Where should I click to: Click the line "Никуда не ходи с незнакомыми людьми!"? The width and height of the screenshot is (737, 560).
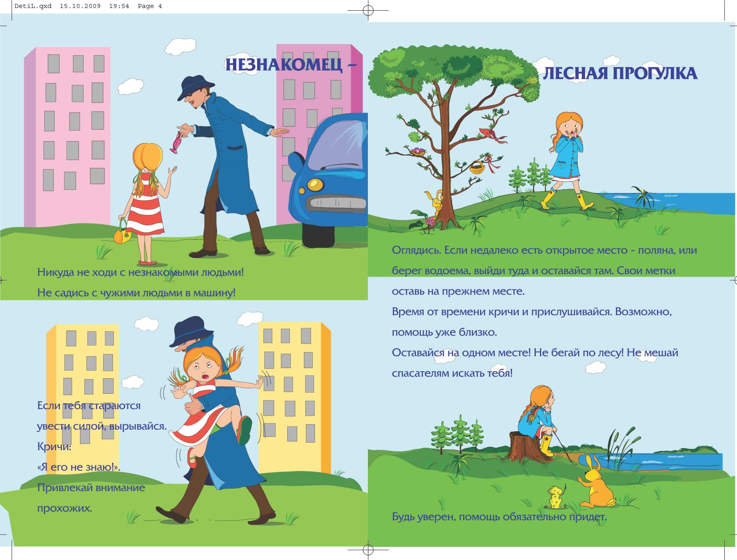pyautogui.click(x=140, y=272)
